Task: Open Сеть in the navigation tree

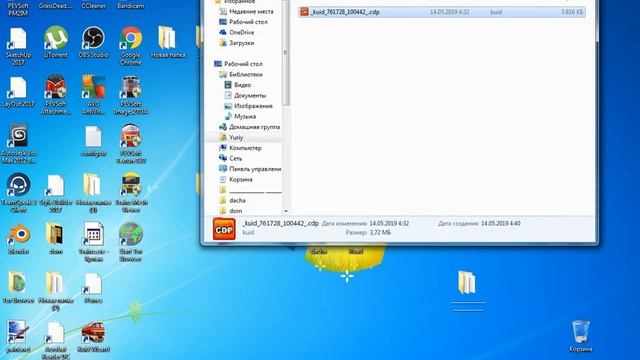Action: click(236, 158)
